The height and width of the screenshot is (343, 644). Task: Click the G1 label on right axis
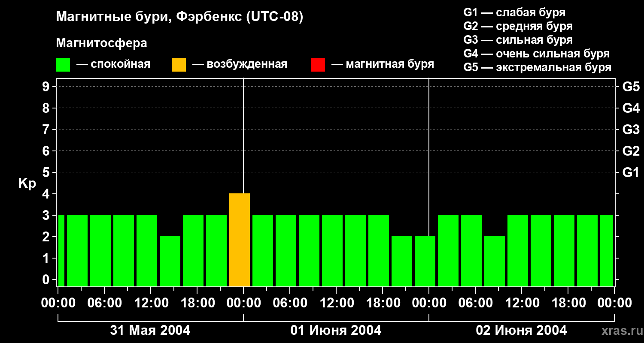click(x=631, y=172)
